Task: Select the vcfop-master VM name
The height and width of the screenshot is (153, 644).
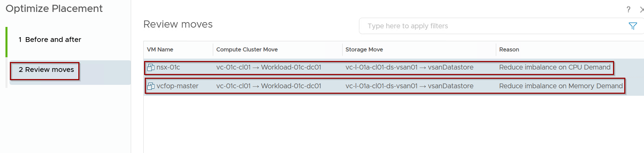Action: pyautogui.click(x=177, y=86)
